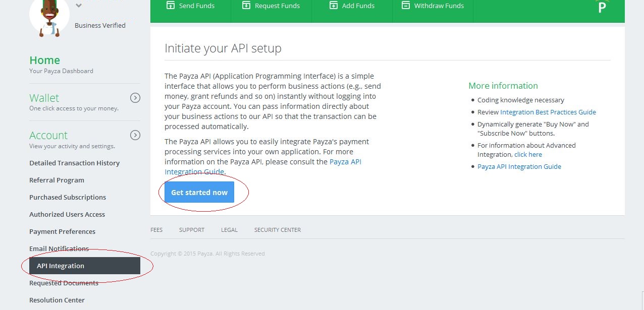Click the 'Business Verified' status text
644x310 pixels.
(x=100, y=25)
